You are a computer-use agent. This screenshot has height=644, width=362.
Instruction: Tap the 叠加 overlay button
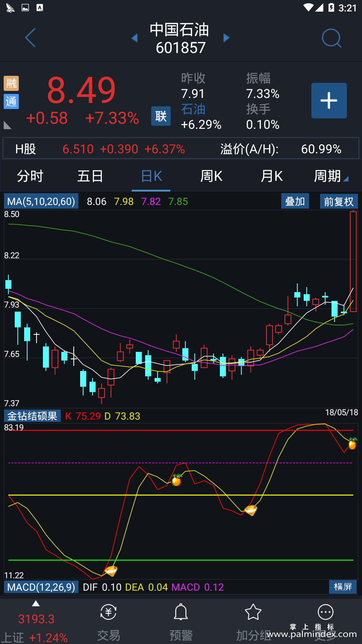[x=295, y=201]
